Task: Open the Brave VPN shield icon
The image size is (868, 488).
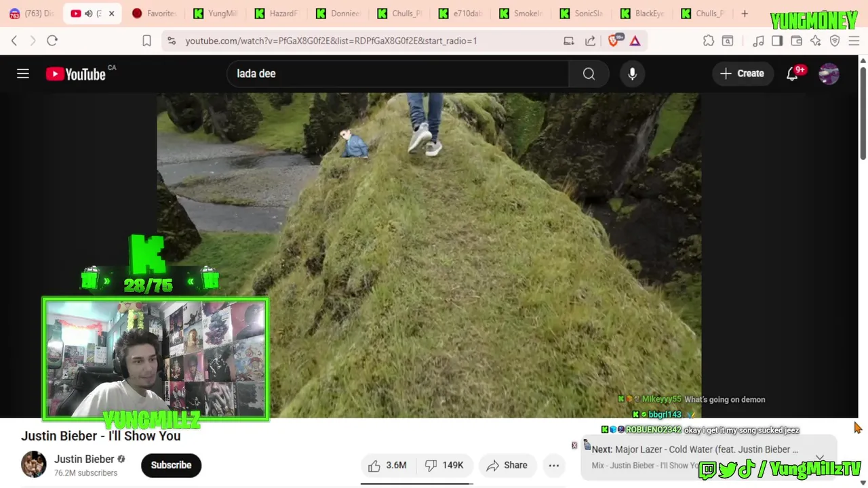Action: pos(835,41)
